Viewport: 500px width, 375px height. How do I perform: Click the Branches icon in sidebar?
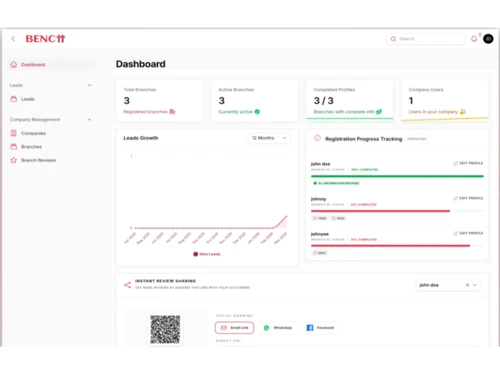tap(13, 147)
